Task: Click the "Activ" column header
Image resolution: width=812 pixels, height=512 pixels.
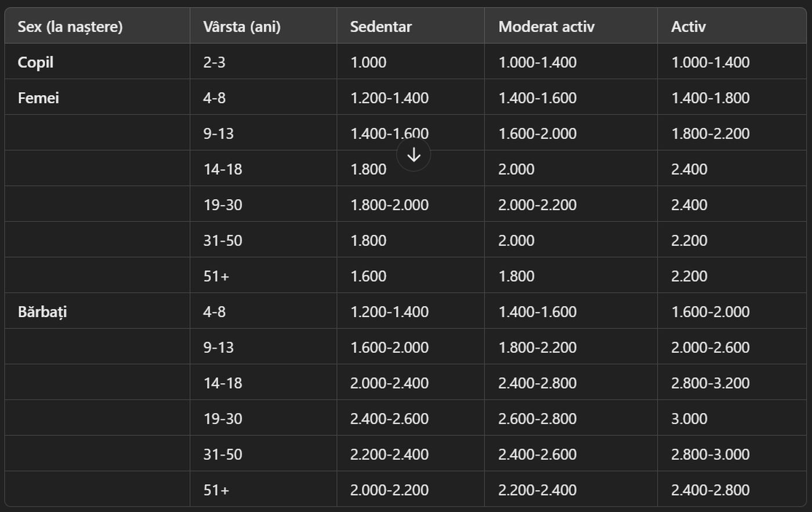Action: [x=688, y=27]
